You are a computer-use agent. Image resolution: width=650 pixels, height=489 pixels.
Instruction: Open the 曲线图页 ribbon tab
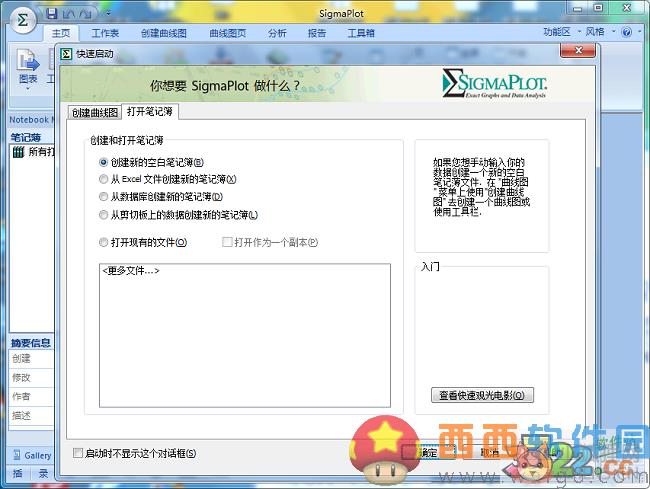point(227,33)
